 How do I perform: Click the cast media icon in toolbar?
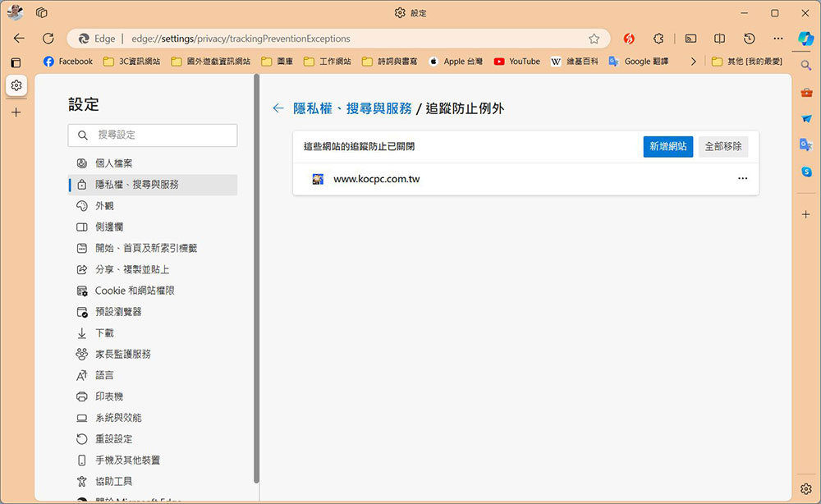[690, 39]
